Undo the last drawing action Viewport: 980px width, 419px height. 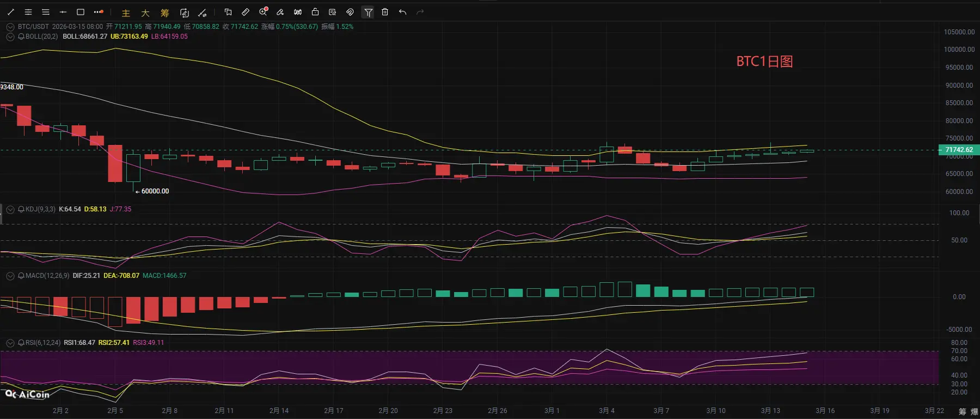(402, 12)
